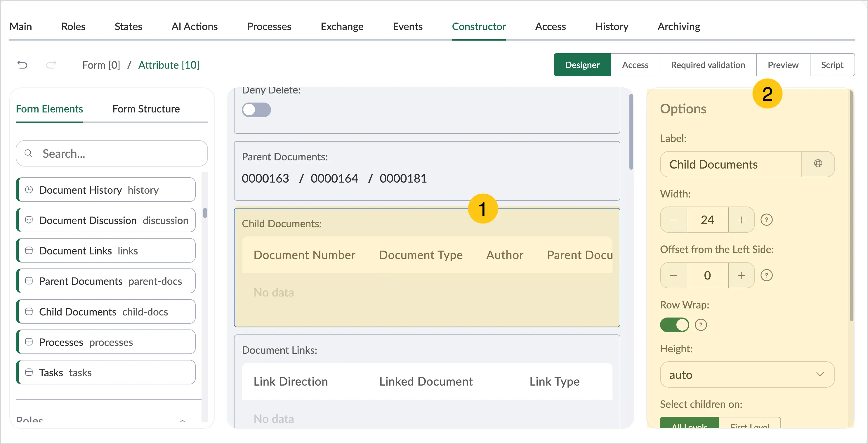The width and height of the screenshot is (868, 444).
Task: Open the Offset from the Left Side help icon
Action: (x=767, y=275)
